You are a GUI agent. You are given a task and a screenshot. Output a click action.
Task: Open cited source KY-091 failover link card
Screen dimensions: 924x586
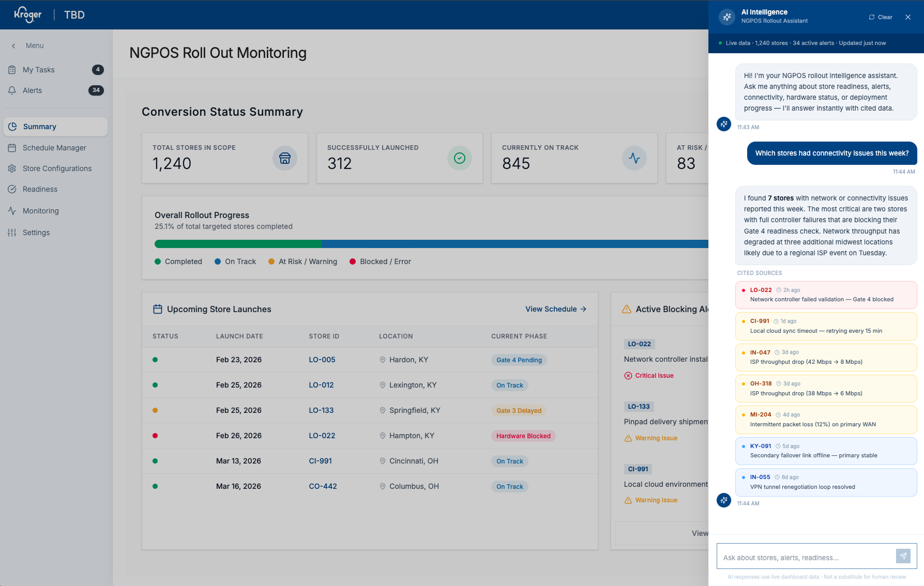pyautogui.click(x=826, y=451)
